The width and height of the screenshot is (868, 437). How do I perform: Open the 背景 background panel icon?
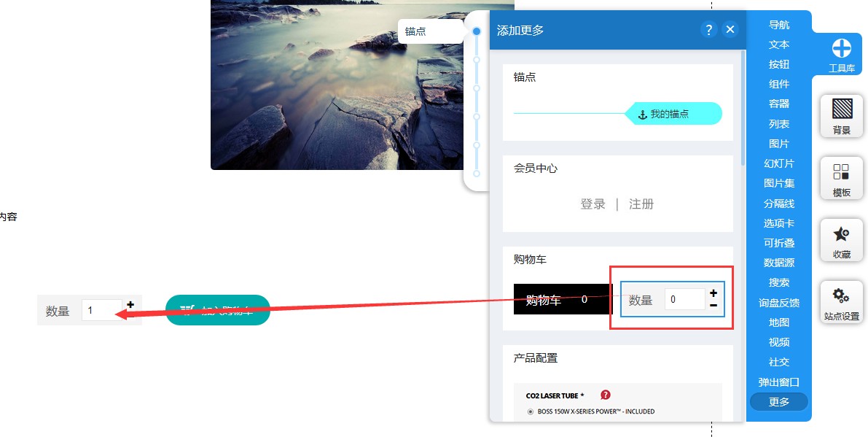coord(842,109)
